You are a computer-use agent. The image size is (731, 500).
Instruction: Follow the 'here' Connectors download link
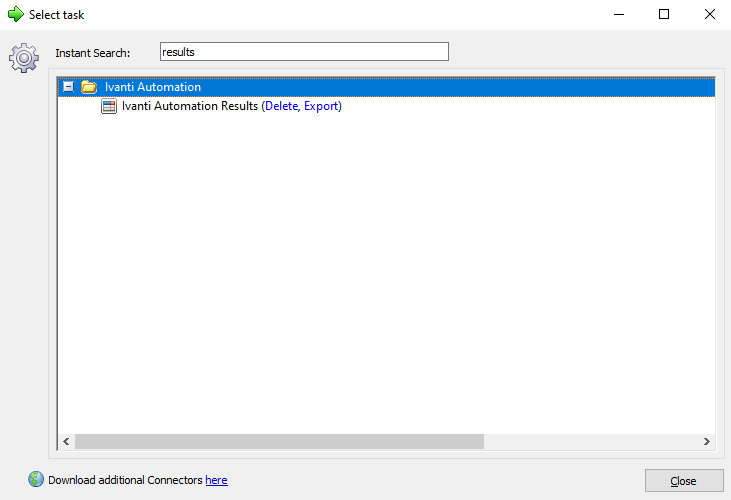(x=216, y=480)
